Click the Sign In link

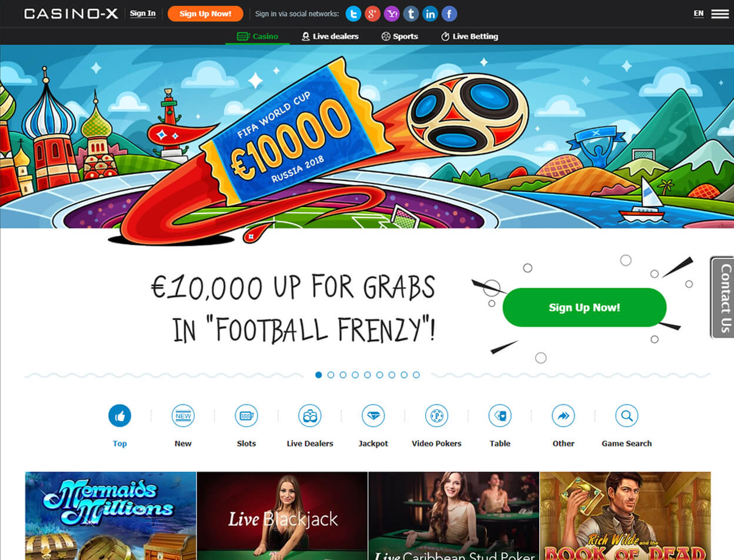click(143, 14)
